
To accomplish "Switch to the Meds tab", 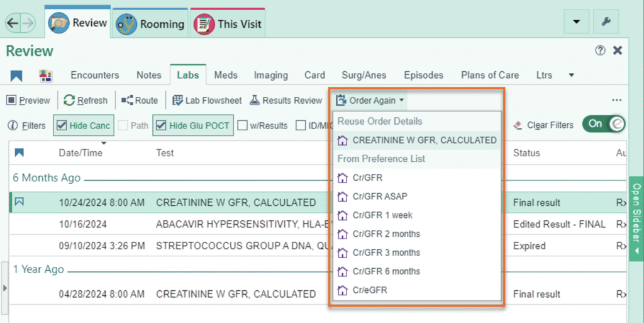I will (226, 75).
